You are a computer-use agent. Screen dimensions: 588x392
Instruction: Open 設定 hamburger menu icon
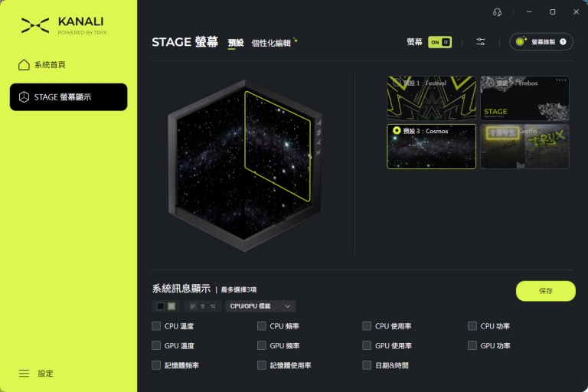tap(24, 374)
